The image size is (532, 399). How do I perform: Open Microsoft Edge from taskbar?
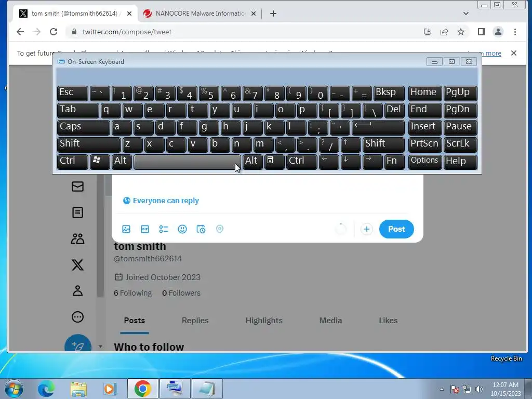(x=46, y=389)
